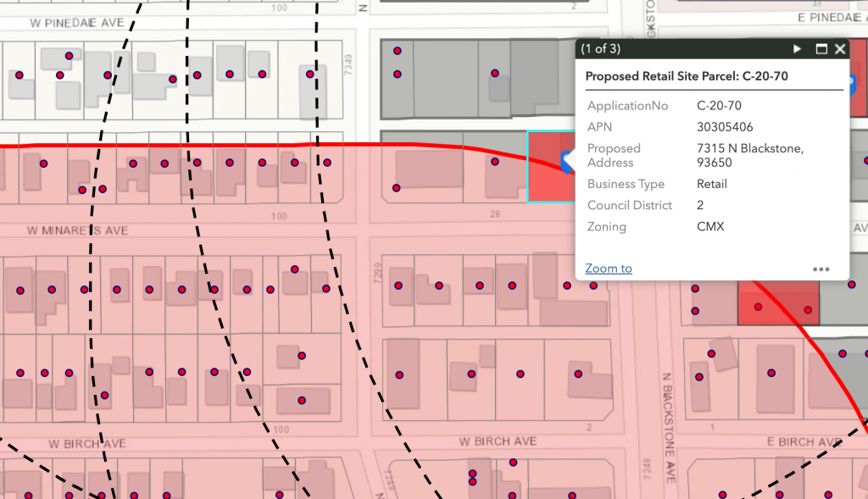Screen dimensions: 868x499
Task: Click the CMX zoning value
Action: pyautogui.click(x=710, y=226)
